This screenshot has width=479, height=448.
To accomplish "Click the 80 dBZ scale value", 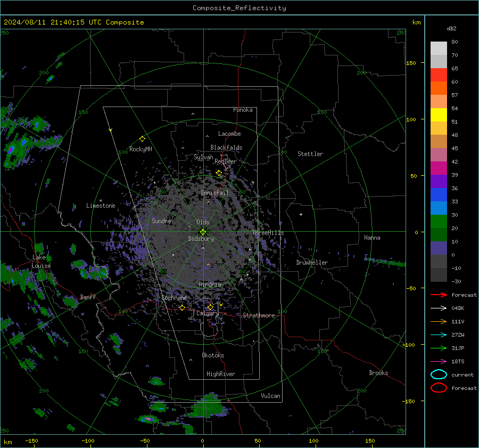I will point(455,42).
